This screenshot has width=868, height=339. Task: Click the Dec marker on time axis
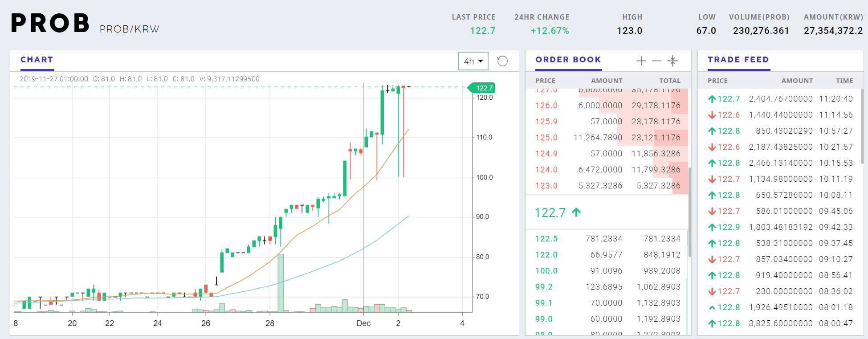(363, 323)
